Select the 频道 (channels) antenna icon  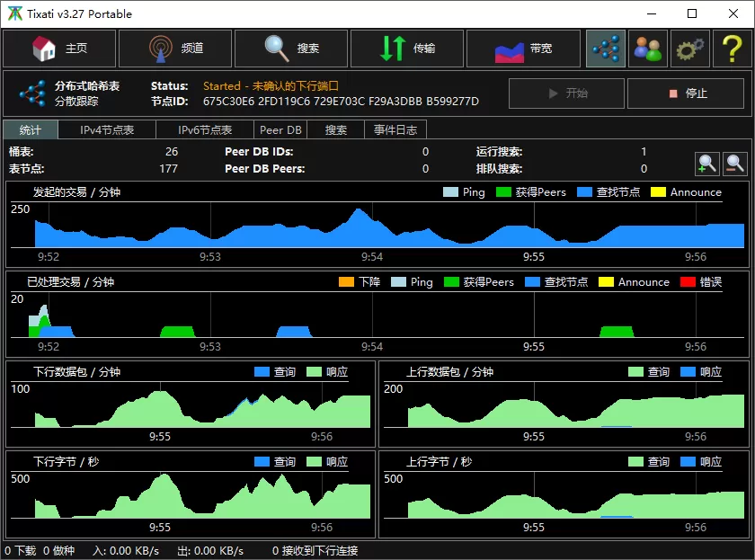coord(174,49)
